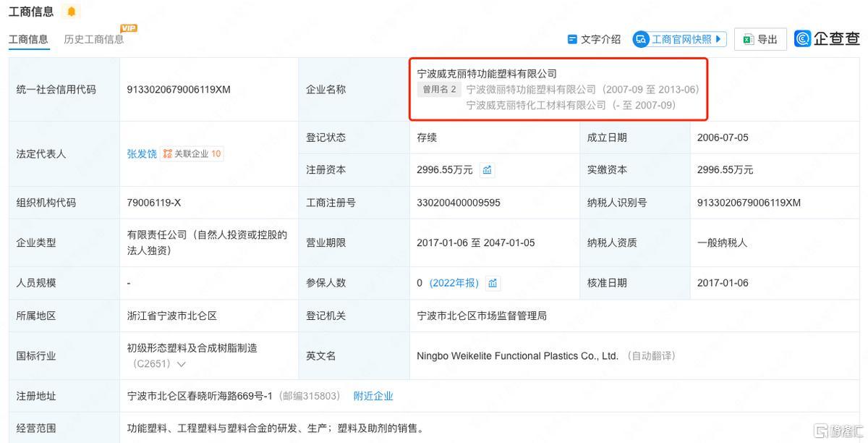Open the 工商官网快照 button
The width and height of the screenshot is (868, 443).
pyautogui.click(x=679, y=39)
